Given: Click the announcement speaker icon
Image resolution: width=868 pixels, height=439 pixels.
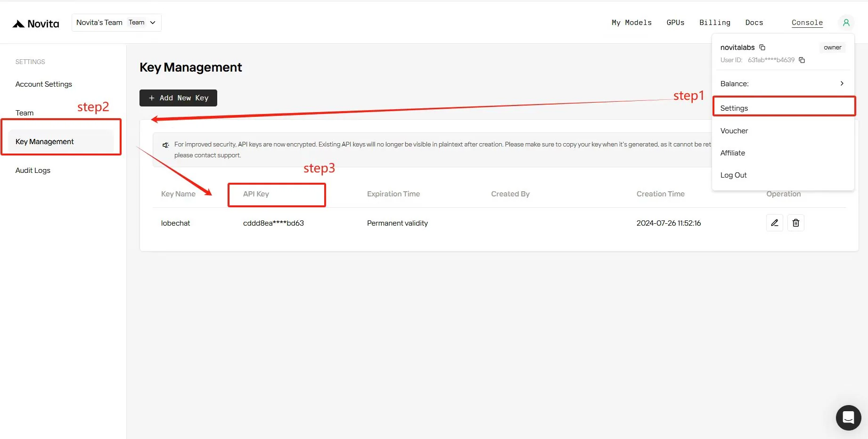Looking at the screenshot, I should pyautogui.click(x=165, y=145).
